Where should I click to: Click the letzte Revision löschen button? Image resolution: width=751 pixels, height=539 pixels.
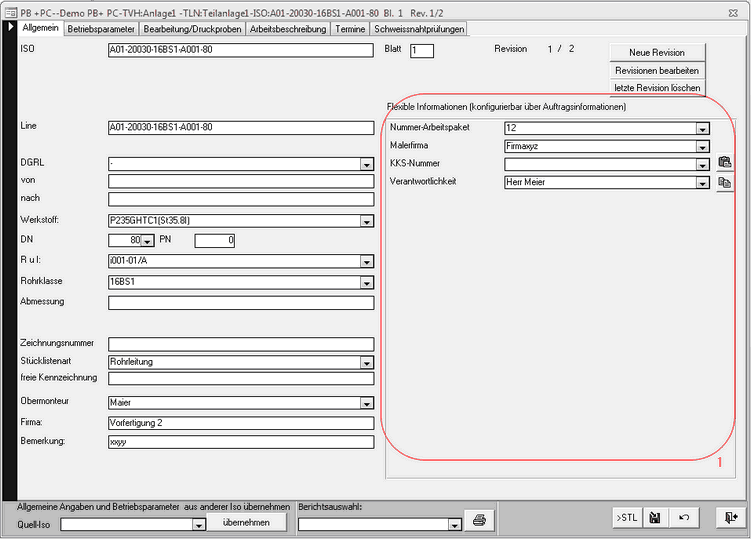click(657, 88)
